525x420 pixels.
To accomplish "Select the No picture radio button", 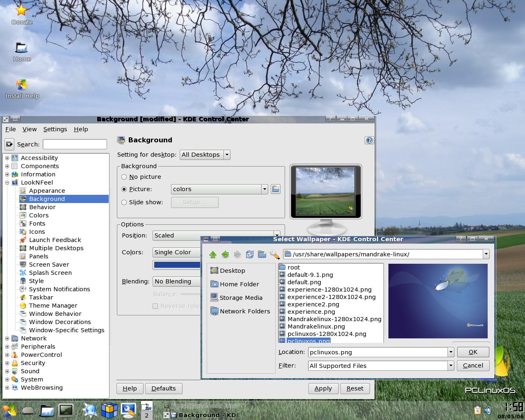I will coord(124,177).
